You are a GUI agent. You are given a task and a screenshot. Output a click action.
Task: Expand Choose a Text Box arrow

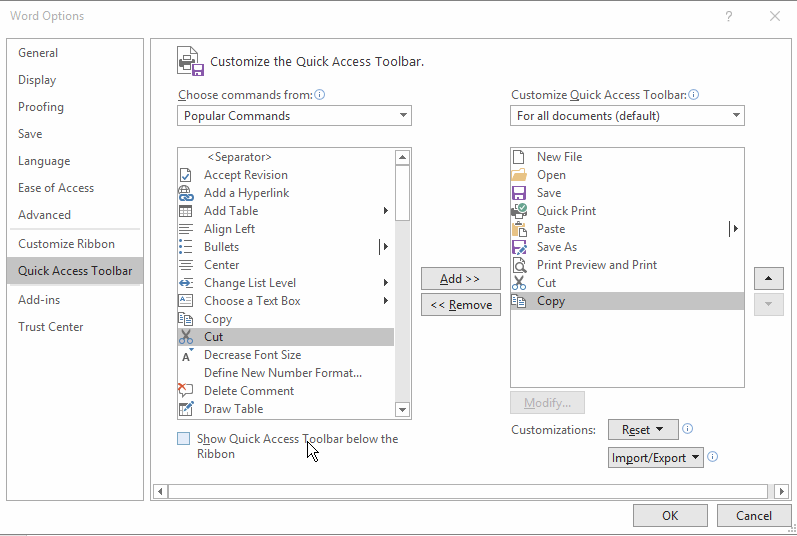pyautogui.click(x=386, y=301)
